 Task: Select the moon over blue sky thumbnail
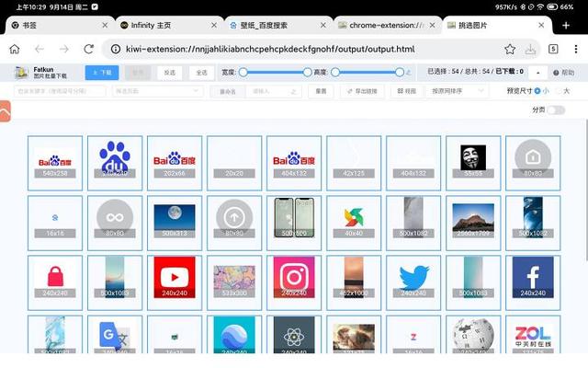pyautogui.click(x=175, y=223)
